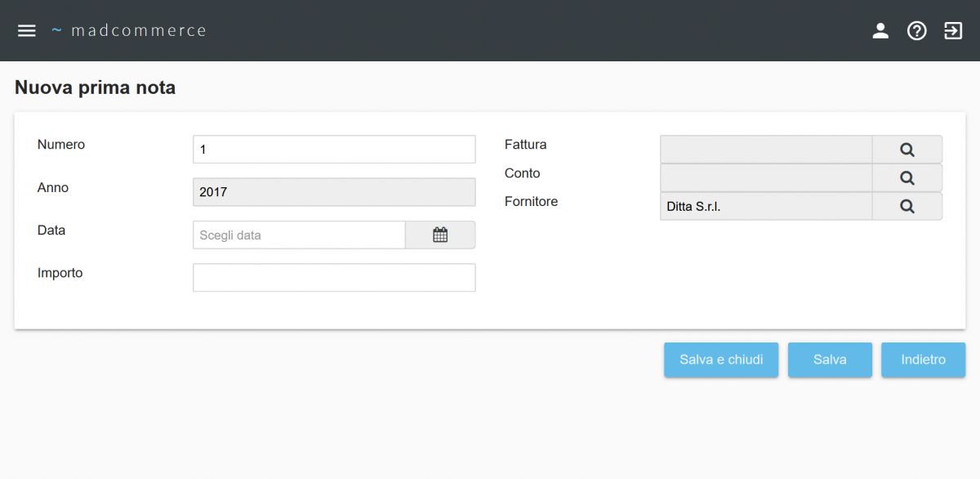Click the logout exit icon
This screenshot has height=479, width=980.
[953, 31]
